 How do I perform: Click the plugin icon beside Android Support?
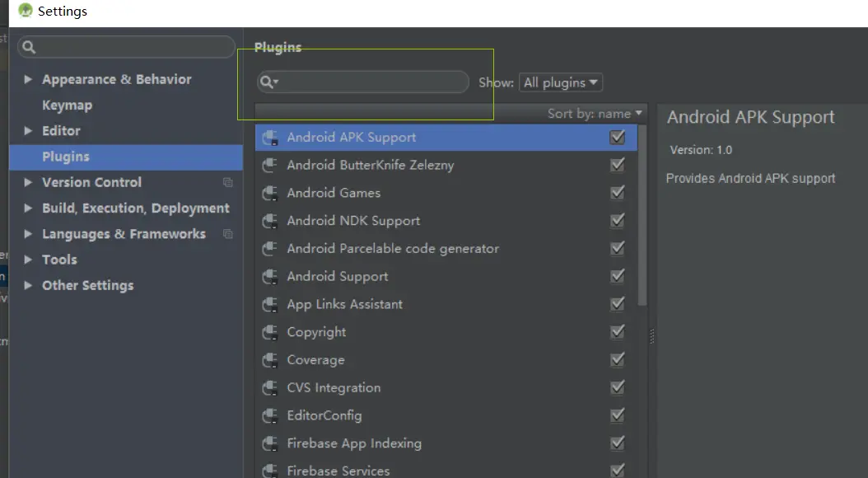pyautogui.click(x=269, y=276)
